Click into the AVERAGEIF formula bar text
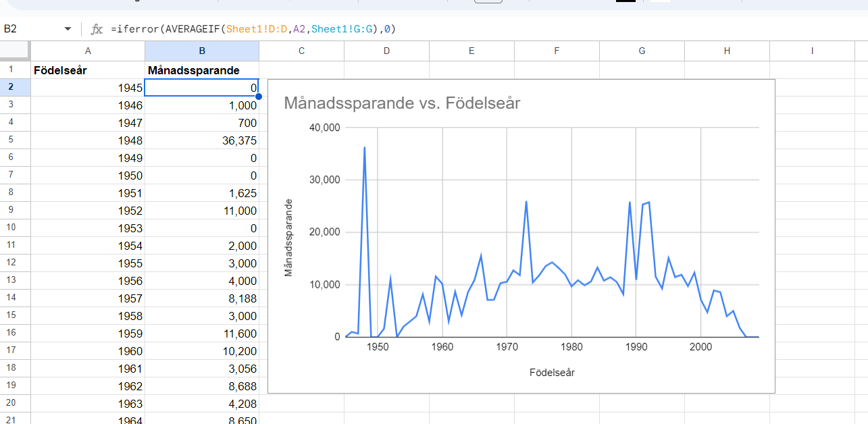 click(253, 29)
